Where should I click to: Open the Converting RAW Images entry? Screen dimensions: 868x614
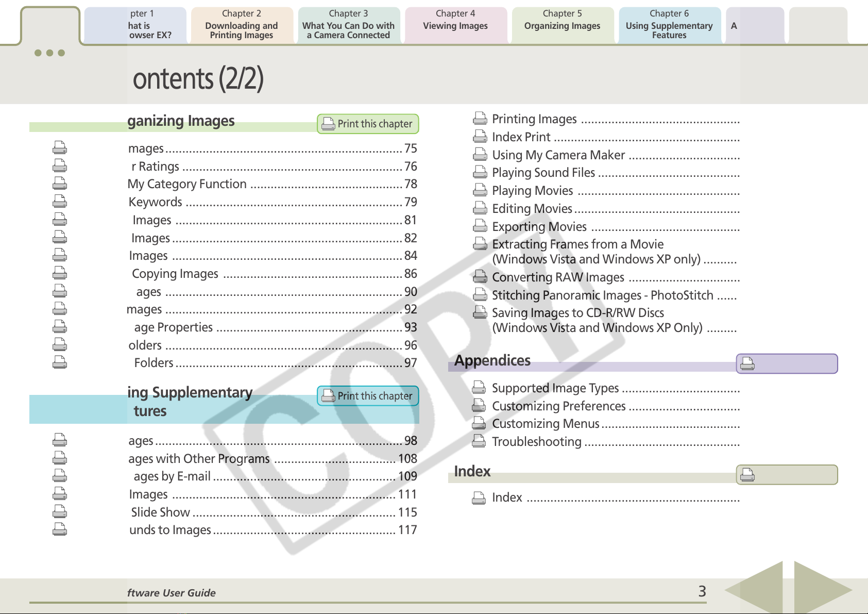pos(616,277)
